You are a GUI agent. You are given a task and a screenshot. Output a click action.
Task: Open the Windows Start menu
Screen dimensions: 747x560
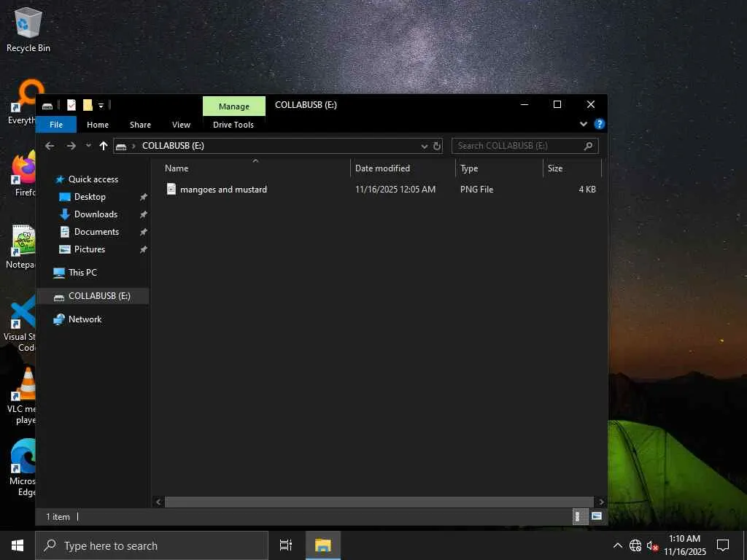click(x=18, y=545)
